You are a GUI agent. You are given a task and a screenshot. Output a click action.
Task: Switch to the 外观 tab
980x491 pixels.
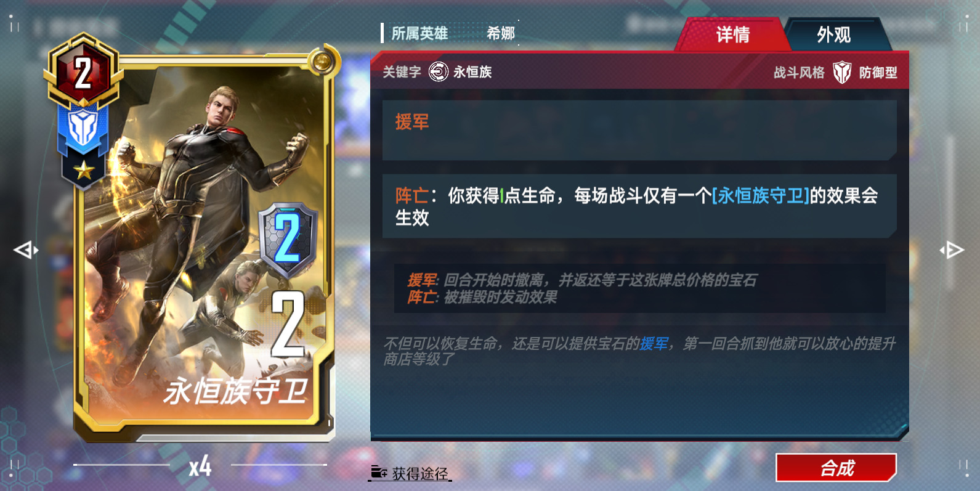click(834, 34)
